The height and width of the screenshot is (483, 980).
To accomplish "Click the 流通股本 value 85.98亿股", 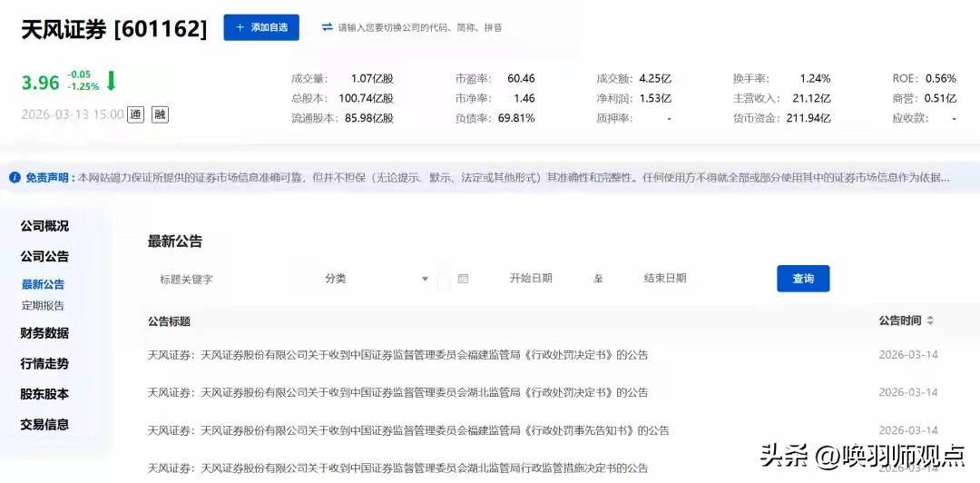I will 368,118.
